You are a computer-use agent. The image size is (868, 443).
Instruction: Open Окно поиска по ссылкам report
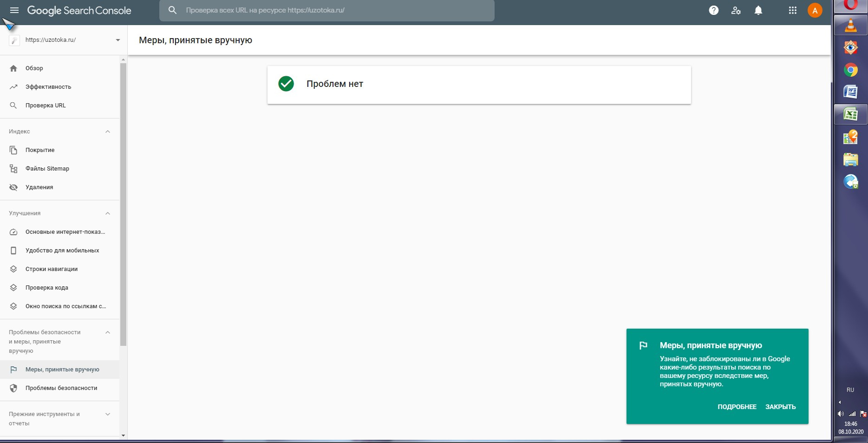coord(59,306)
